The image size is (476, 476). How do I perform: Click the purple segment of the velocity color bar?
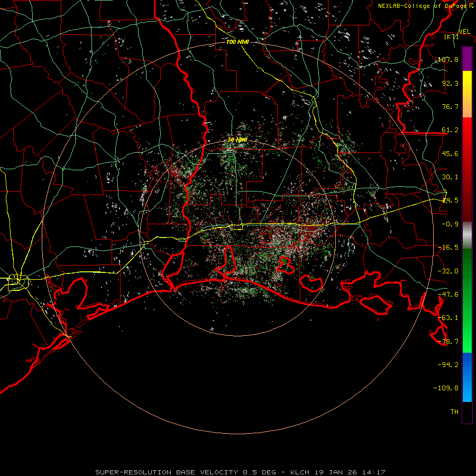pyautogui.click(x=467, y=59)
